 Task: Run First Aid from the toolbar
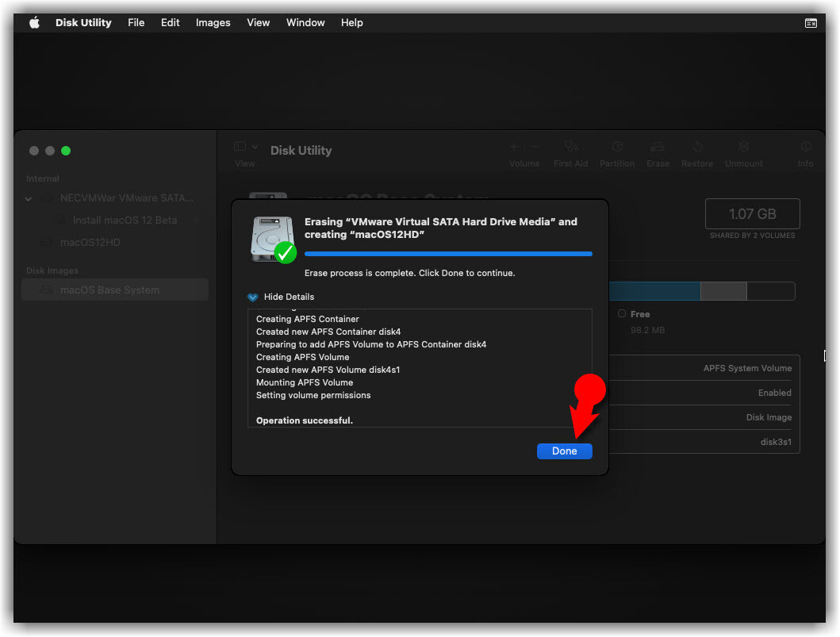[571, 146]
